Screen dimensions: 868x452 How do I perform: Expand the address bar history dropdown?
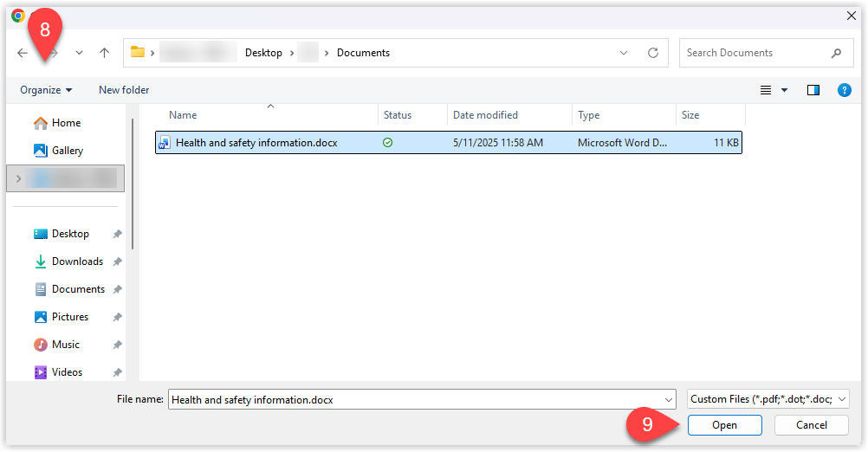(624, 53)
